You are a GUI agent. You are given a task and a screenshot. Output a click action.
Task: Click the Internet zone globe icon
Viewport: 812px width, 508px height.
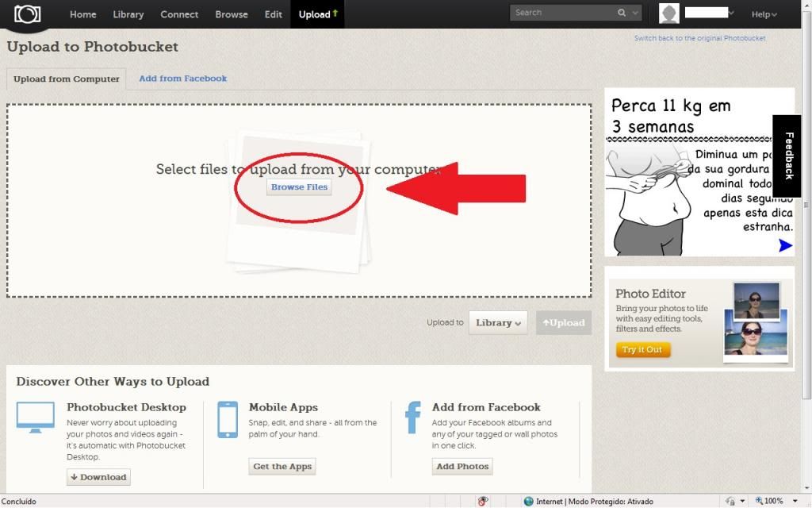(x=528, y=502)
